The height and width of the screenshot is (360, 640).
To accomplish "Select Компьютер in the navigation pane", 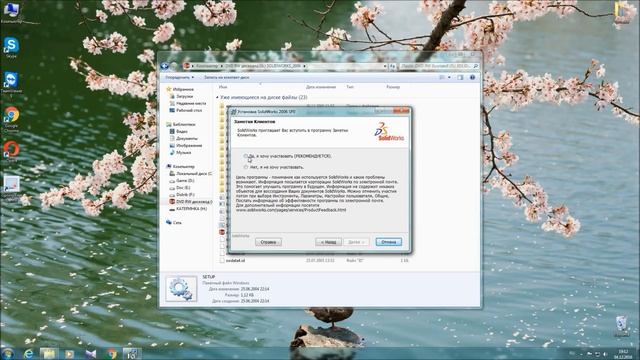I will (x=180, y=167).
